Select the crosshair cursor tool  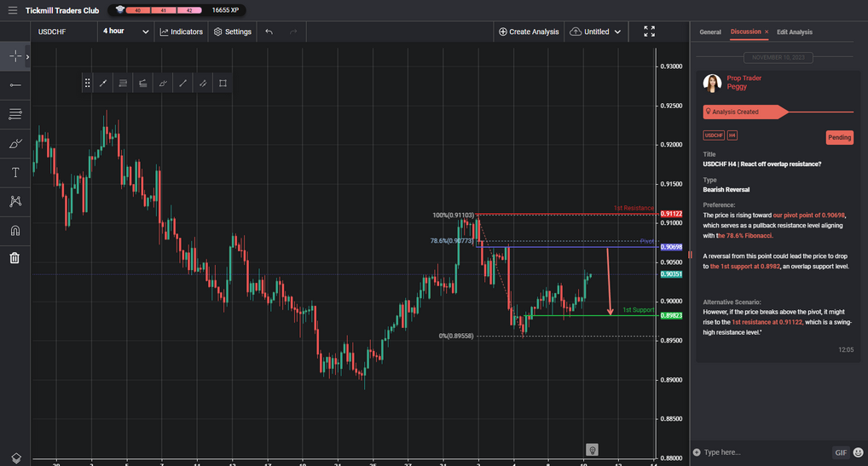[x=15, y=56]
